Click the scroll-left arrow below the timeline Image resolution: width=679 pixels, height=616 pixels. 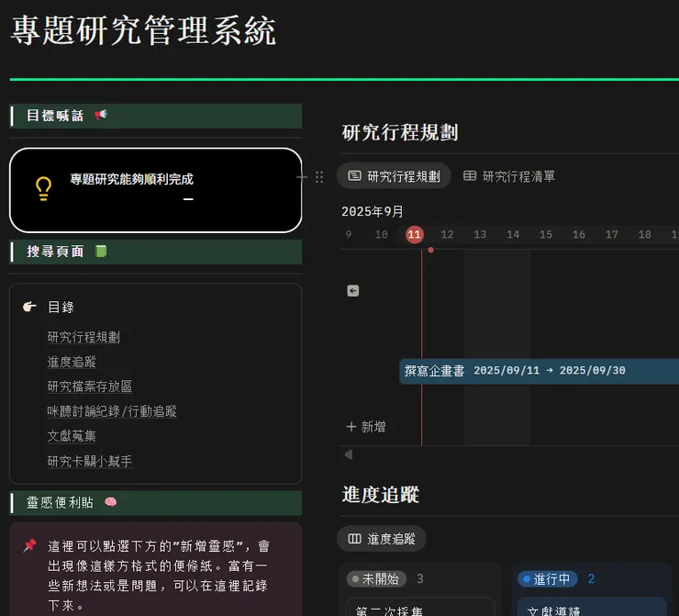coord(349,454)
